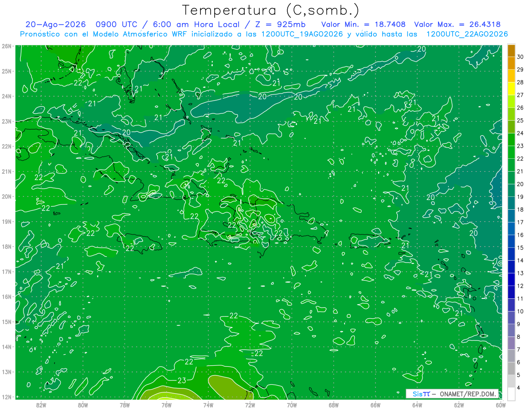Click the "Valor Min. = 18.7408" text
The height and width of the screenshot is (411, 532).
click(x=363, y=24)
